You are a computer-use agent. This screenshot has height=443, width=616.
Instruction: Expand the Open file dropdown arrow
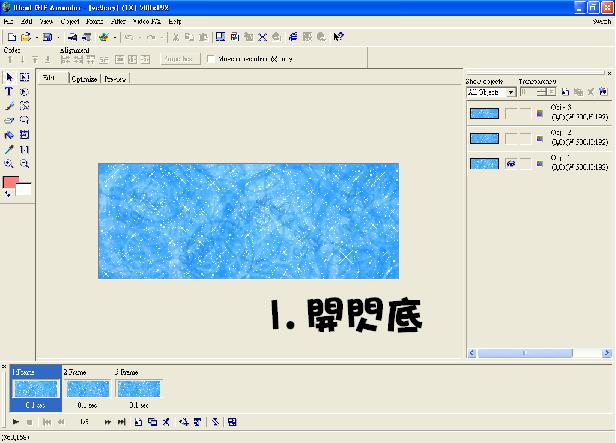coord(34,37)
